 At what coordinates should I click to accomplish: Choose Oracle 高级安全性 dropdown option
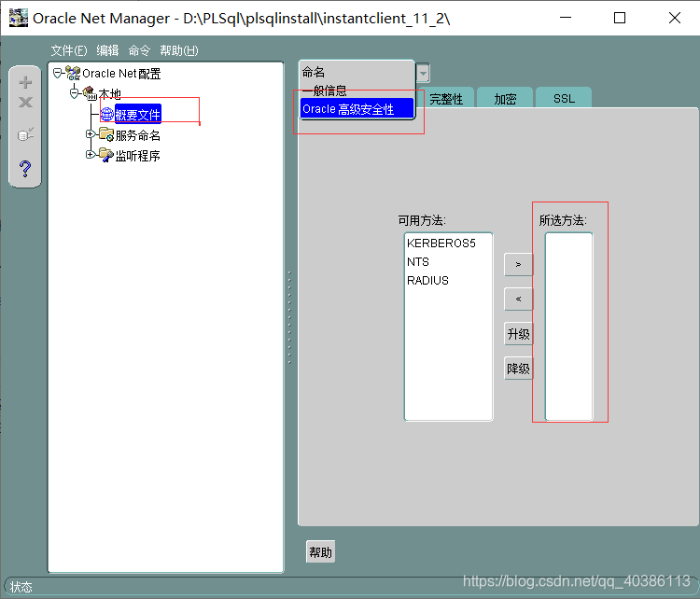click(x=357, y=109)
